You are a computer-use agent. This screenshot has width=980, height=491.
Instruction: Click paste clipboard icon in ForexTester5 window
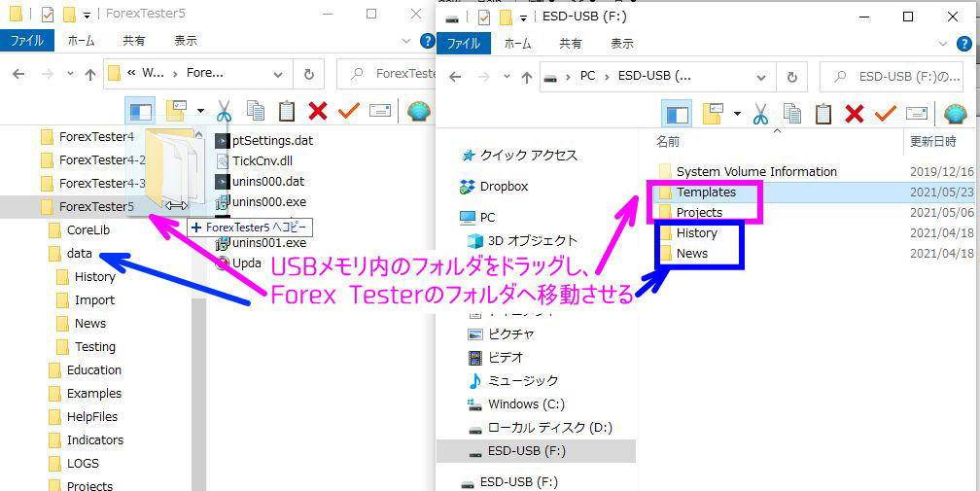click(x=286, y=111)
